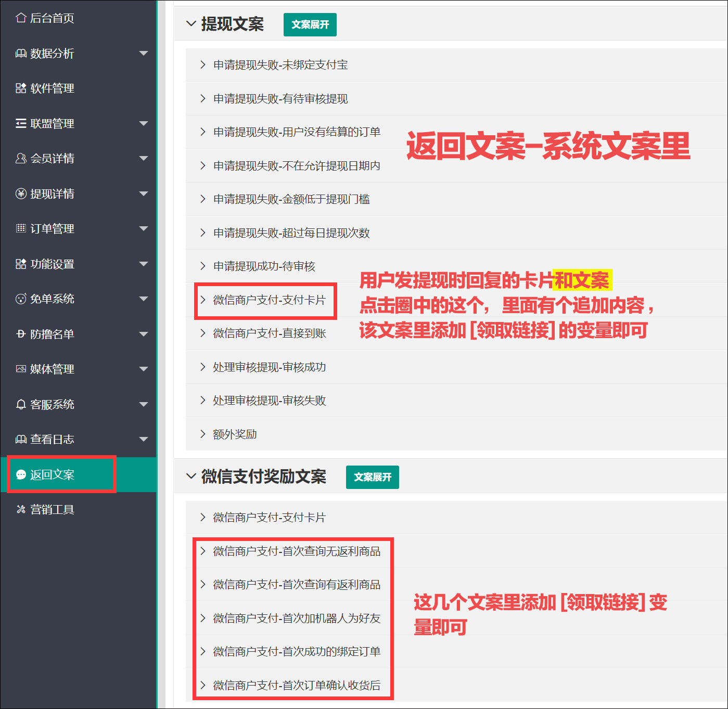Collapse the 微信支付奖励文案 section chevron

pos(191,476)
